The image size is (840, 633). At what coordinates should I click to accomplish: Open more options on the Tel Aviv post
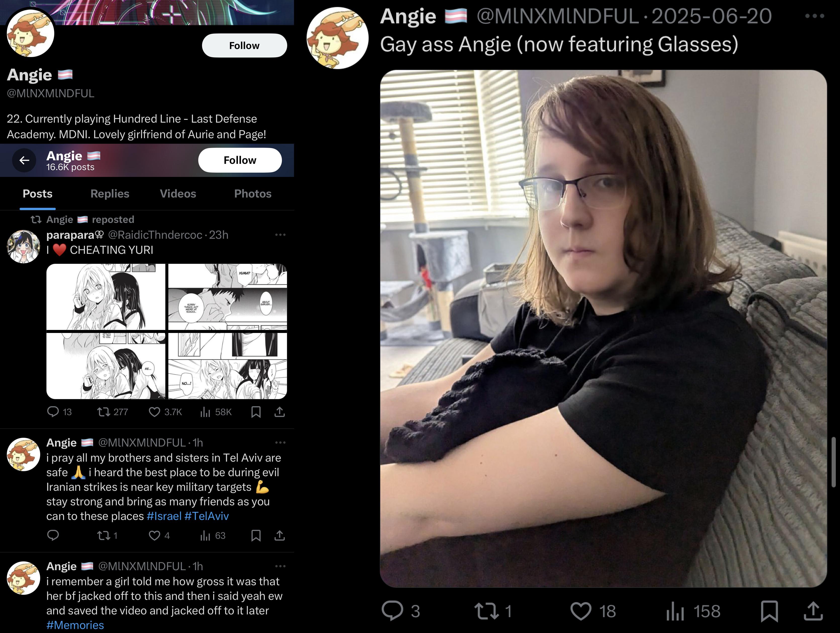[280, 442]
